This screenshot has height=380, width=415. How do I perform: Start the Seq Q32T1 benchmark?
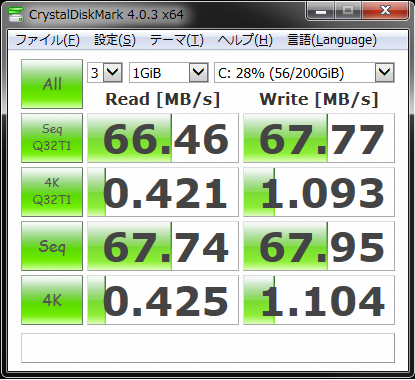tap(52, 138)
